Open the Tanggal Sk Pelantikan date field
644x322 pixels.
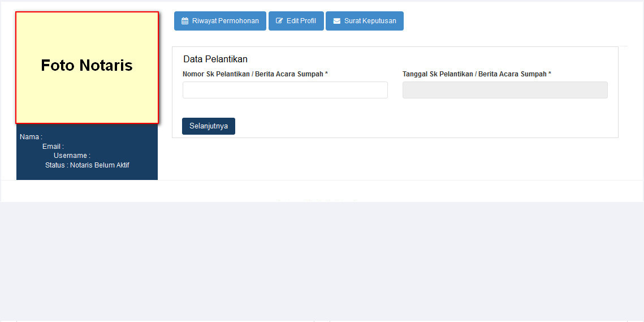click(505, 90)
